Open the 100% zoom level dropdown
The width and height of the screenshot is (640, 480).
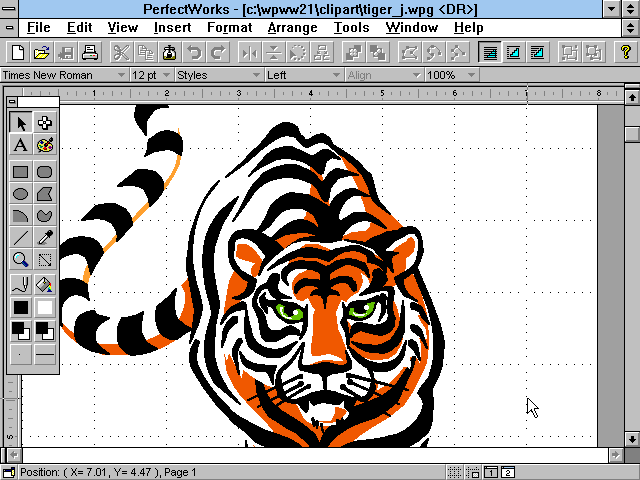pos(451,75)
